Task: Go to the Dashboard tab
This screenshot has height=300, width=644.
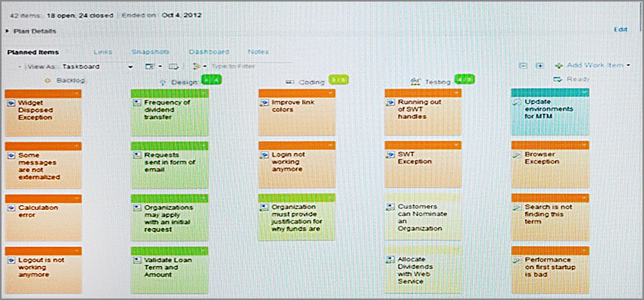Action: [x=209, y=52]
